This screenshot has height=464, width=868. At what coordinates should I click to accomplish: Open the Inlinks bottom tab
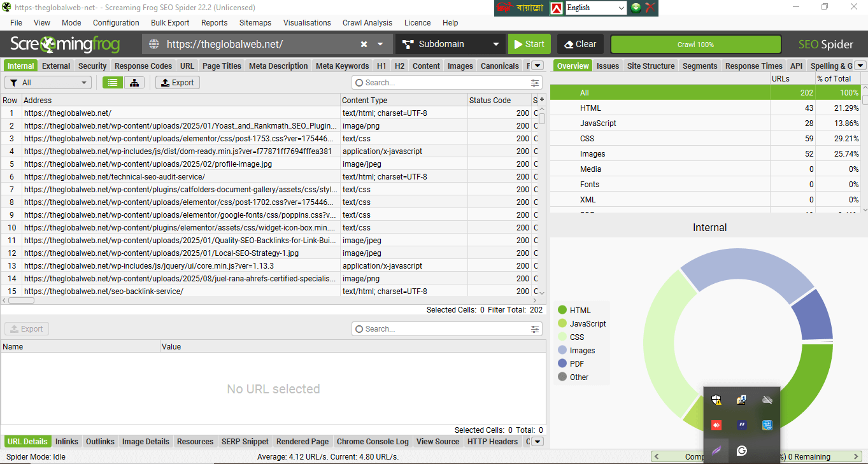click(x=67, y=441)
